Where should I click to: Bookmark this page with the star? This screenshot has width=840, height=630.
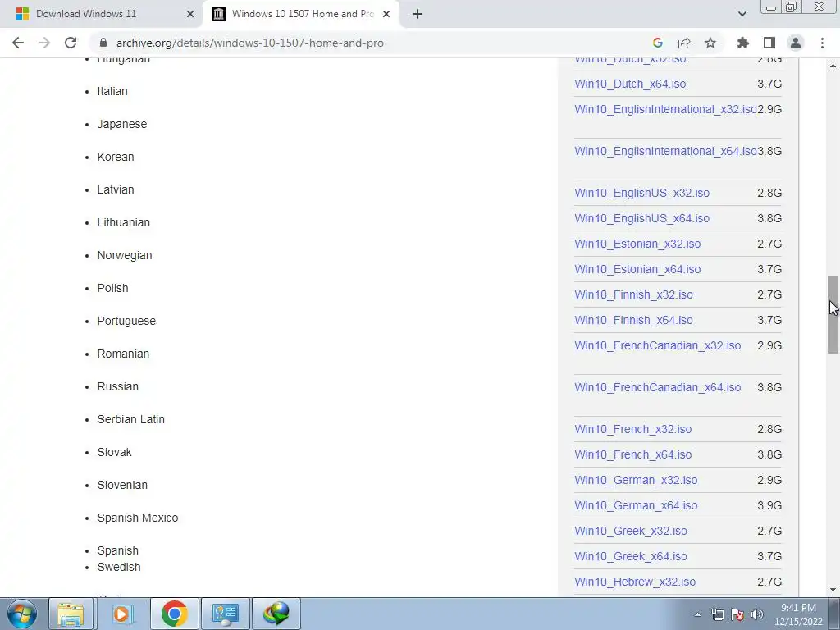pyautogui.click(x=710, y=43)
